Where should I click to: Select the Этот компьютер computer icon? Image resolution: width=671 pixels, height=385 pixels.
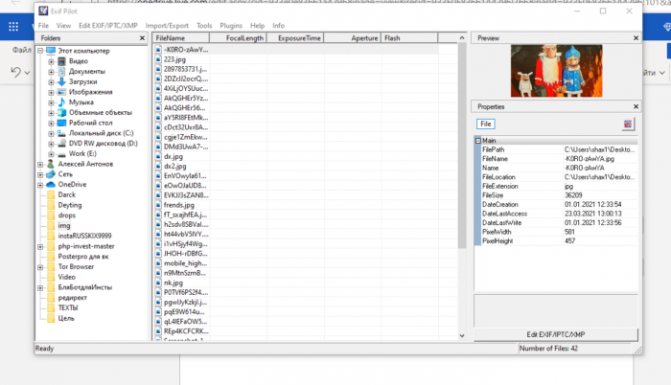click(x=51, y=51)
